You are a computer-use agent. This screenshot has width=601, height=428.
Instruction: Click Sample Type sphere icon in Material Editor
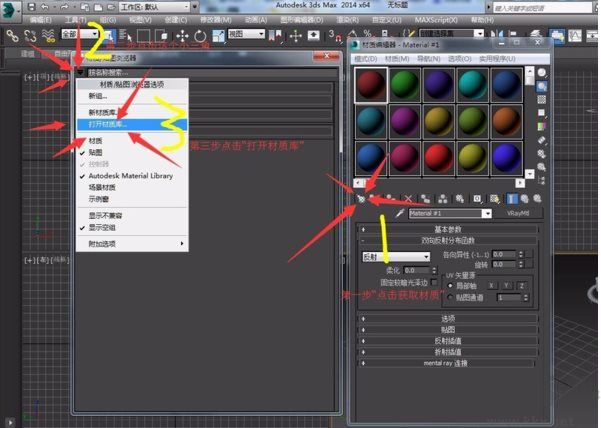[x=542, y=73]
